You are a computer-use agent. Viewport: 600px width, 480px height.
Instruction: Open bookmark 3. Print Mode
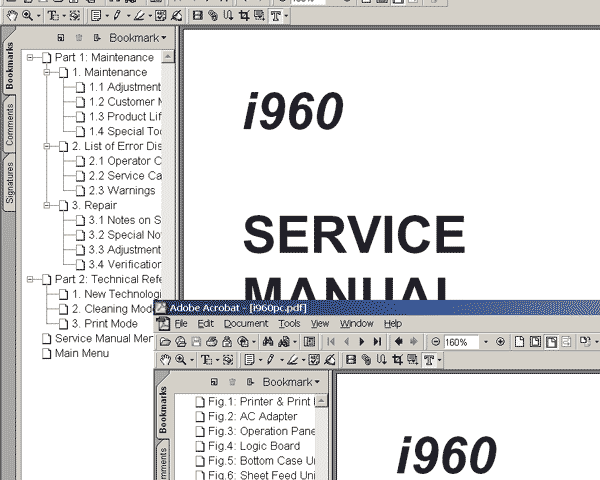104,324
